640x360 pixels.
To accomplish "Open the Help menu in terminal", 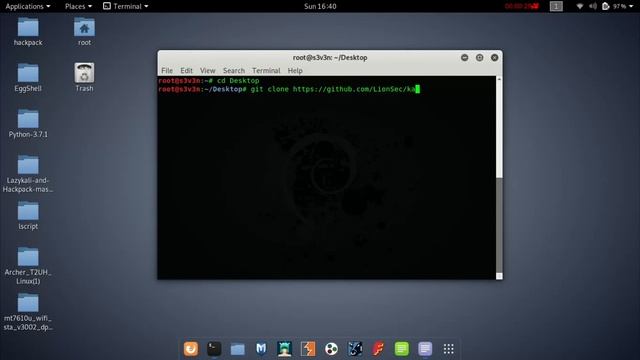I will 295,71.
